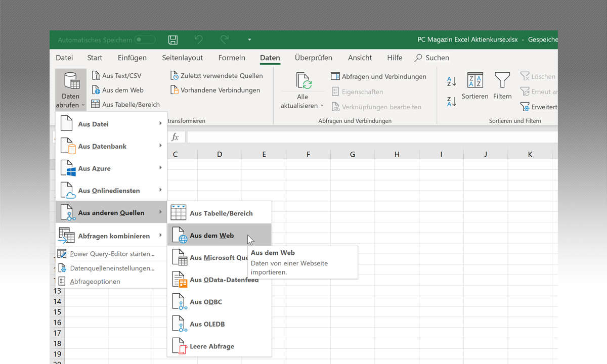This screenshot has width=607, height=364.
Task: Open Zuletzt verwendete Quellen
Action: [x=216, y=75]
